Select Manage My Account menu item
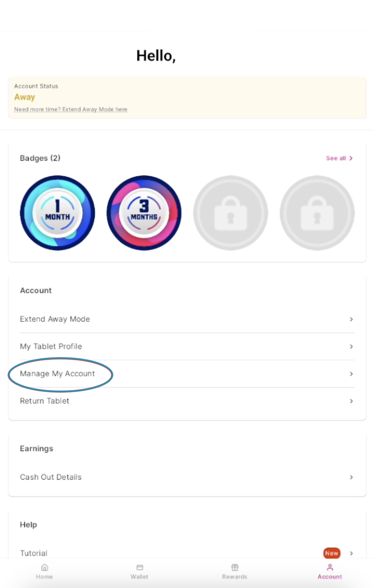 (187, 374)
